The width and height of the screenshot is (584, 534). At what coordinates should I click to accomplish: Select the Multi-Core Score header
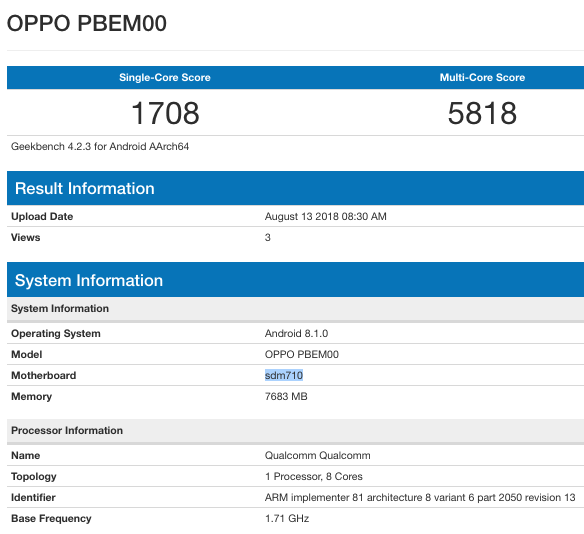[482, 77]
